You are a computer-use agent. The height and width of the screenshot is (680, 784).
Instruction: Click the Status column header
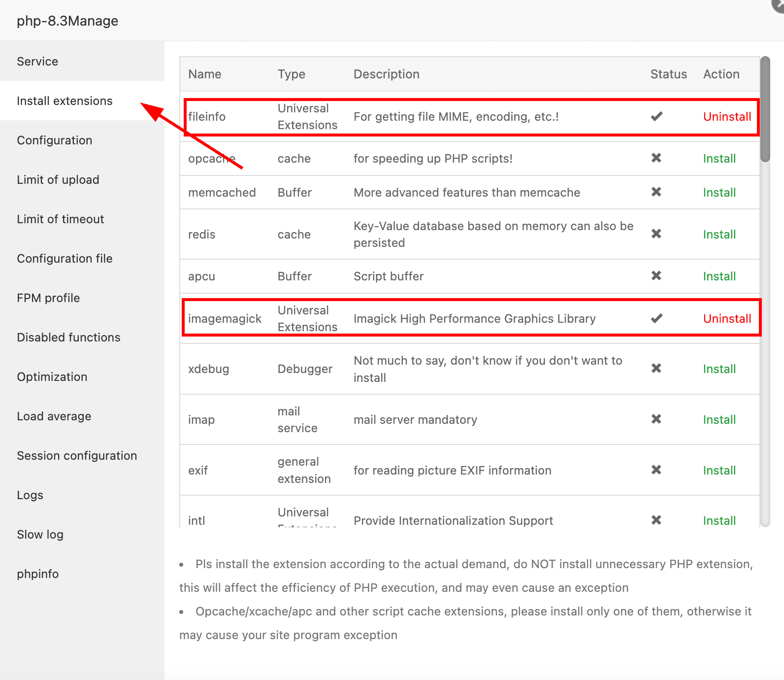pyautogui.click(x=668, y=74)
